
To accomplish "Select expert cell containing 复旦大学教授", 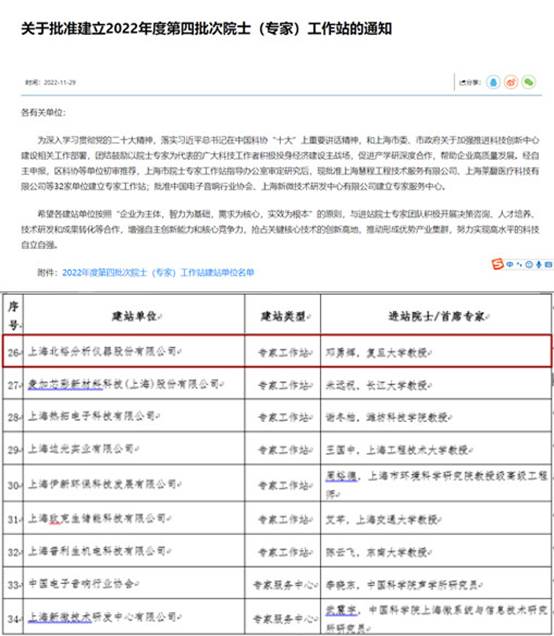I will click(x=436, y=351).
